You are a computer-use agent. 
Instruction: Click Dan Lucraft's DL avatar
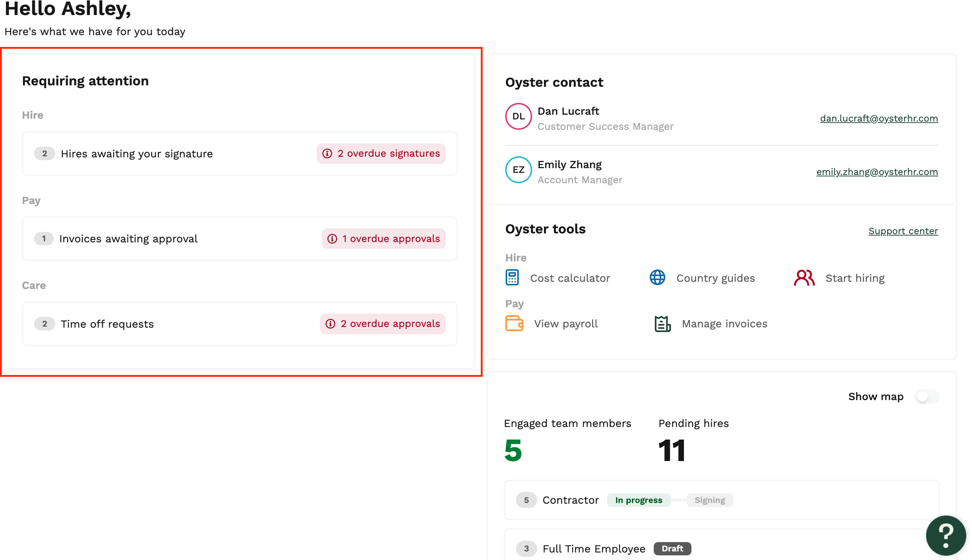518,116
